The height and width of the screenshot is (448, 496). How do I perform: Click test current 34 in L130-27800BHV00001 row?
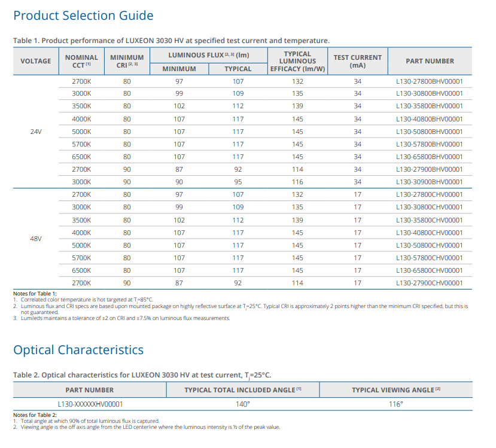coord(357,81)
